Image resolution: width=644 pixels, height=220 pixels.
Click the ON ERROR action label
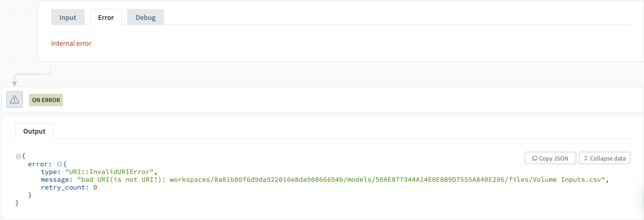pyautogui.click(x=46, y=100)
